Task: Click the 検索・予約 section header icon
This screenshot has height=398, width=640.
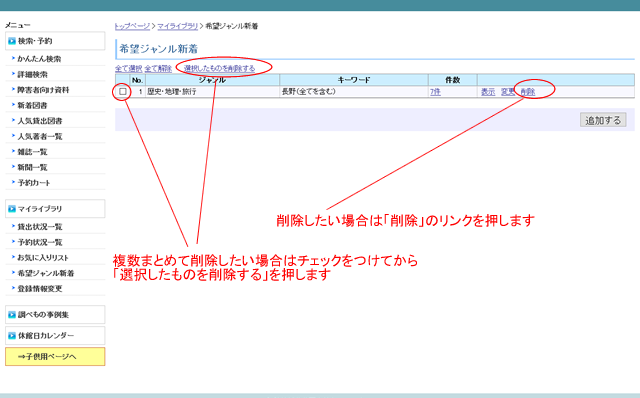Action: pos(12,41)
